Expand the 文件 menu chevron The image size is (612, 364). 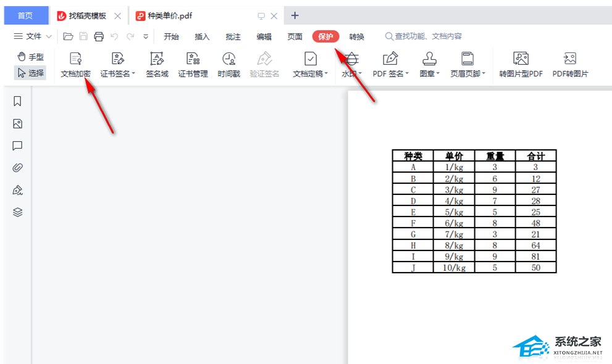(49, 36)
